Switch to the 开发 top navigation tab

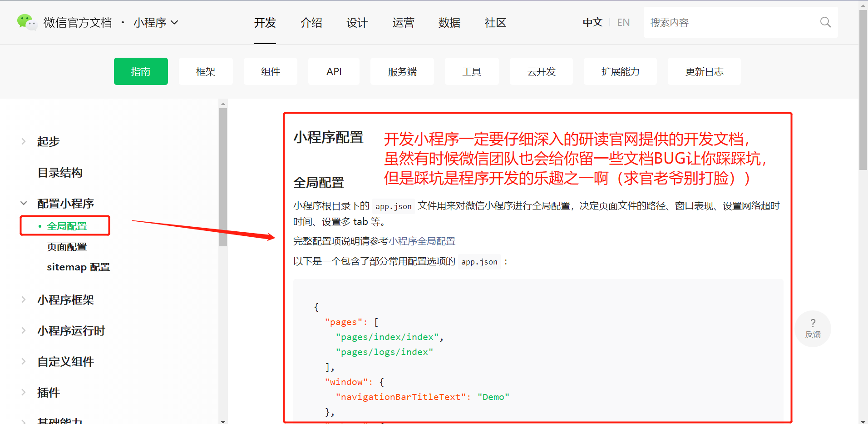click(x=265, y=23)
